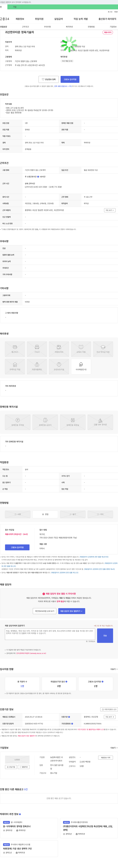Click the 관심정보 등록 heart button

[49, 79]
